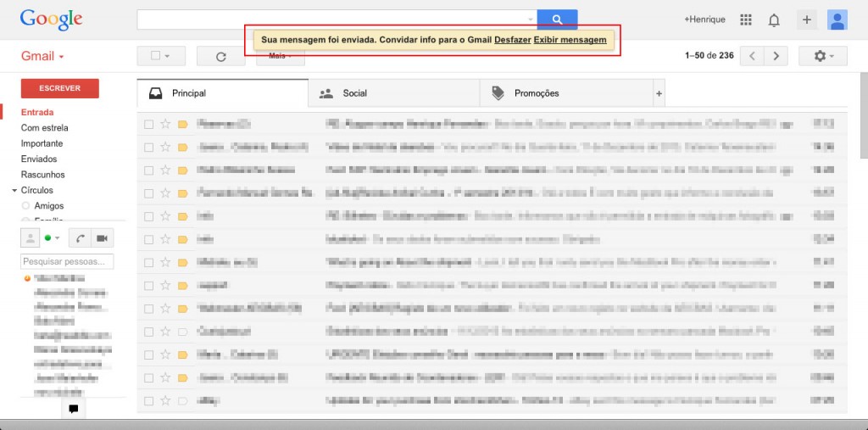Screen dimensions: 868x430
Task: Click the video call camera icon
Action: click(102, 238)
